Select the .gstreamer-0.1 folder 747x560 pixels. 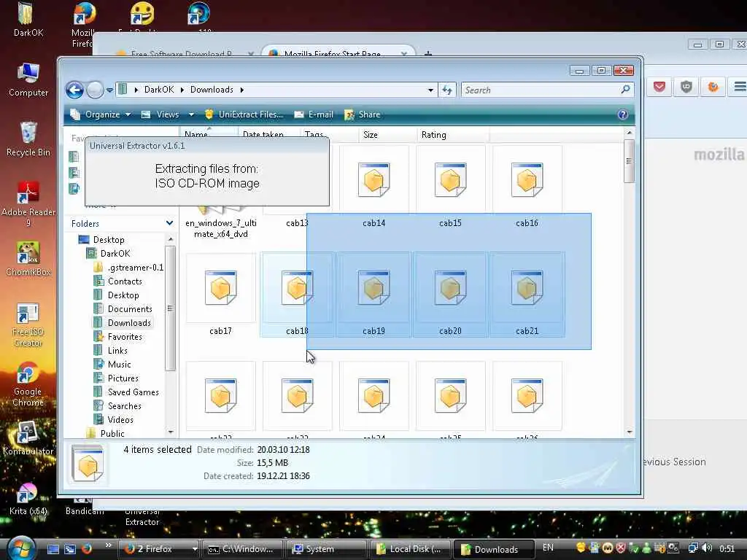click(x=135, y=267)
